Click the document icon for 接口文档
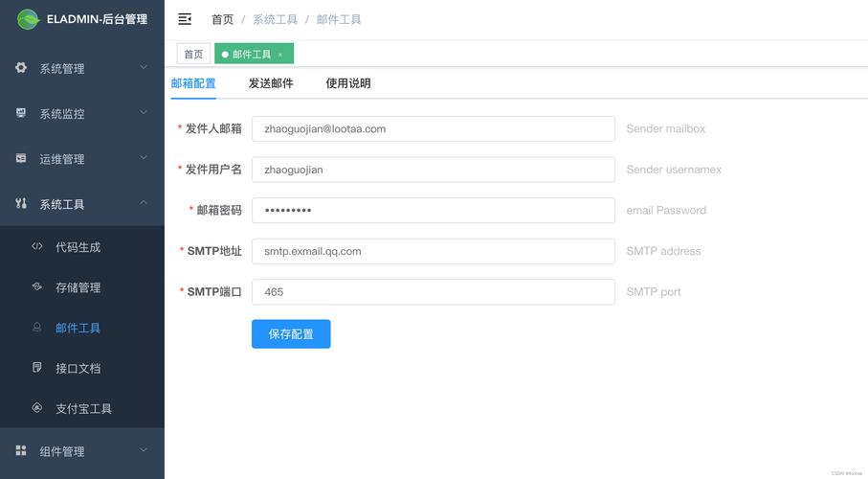The image size is (868, 479). [x=37, y=367]
